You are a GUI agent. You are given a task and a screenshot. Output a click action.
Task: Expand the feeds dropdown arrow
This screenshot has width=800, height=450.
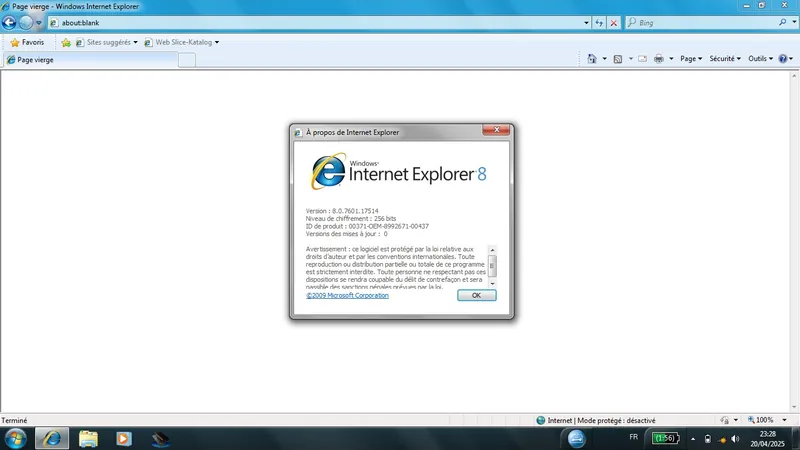tap(631, 59)
